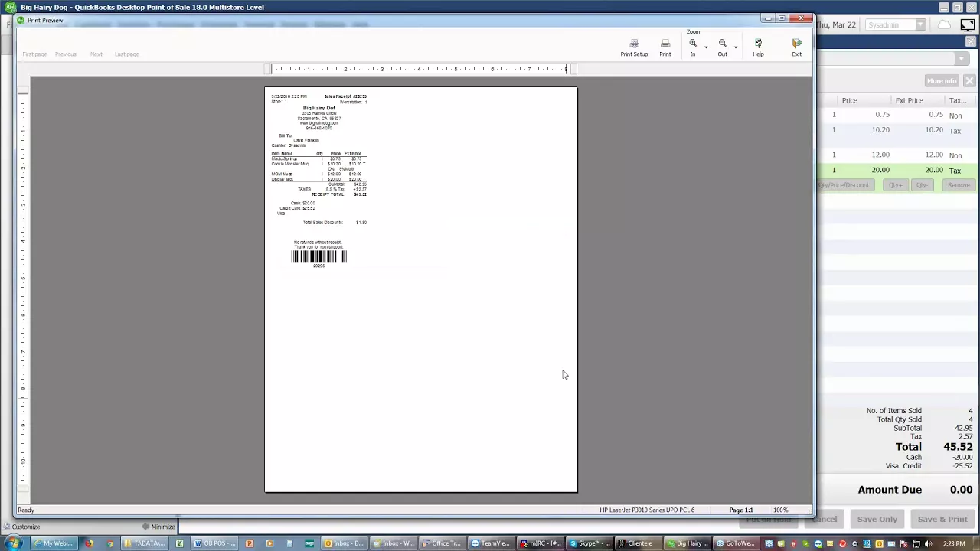The image size is (980, 551).
Task: Open Print Setup in the preview toolbar
Action: click(x=634, y=48)
